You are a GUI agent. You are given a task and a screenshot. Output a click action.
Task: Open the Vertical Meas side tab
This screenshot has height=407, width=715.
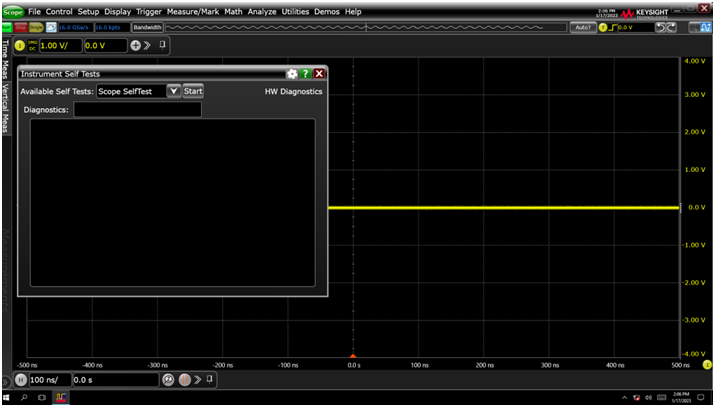coord(5,108)
